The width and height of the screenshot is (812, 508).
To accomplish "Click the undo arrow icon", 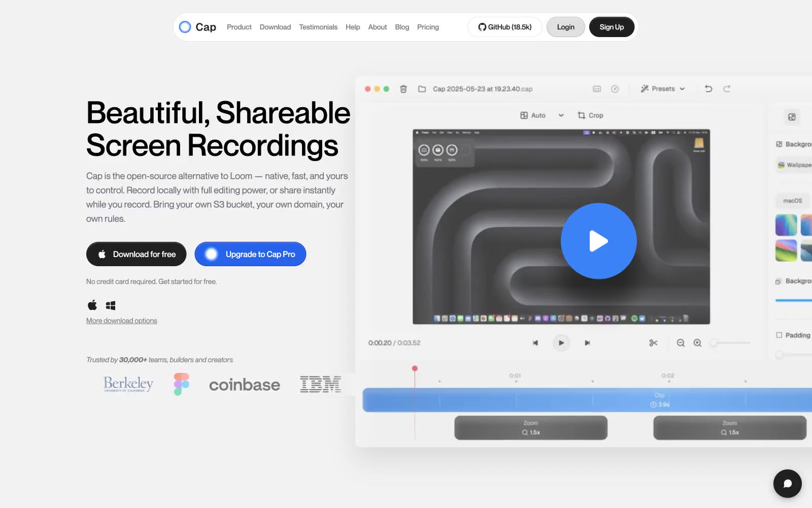I will click(x=708, y=89).
